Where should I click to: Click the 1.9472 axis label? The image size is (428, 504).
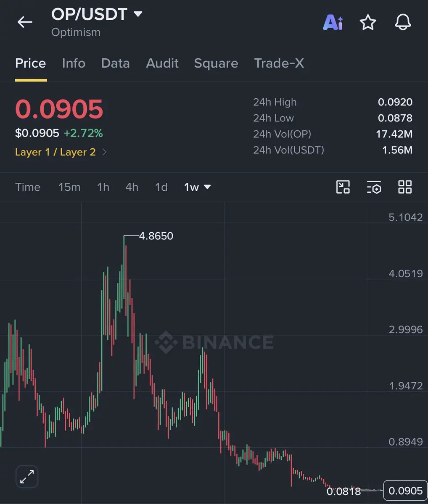406,386
